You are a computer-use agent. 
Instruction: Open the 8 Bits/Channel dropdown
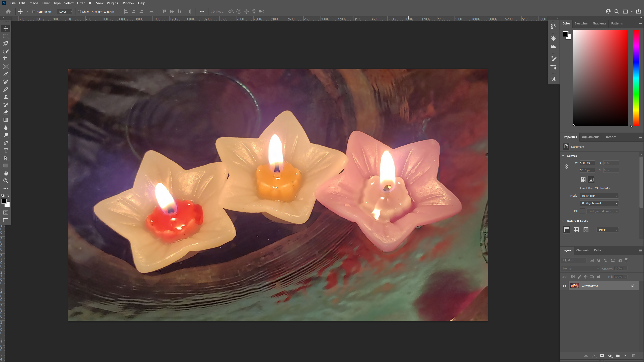(599, 203)
